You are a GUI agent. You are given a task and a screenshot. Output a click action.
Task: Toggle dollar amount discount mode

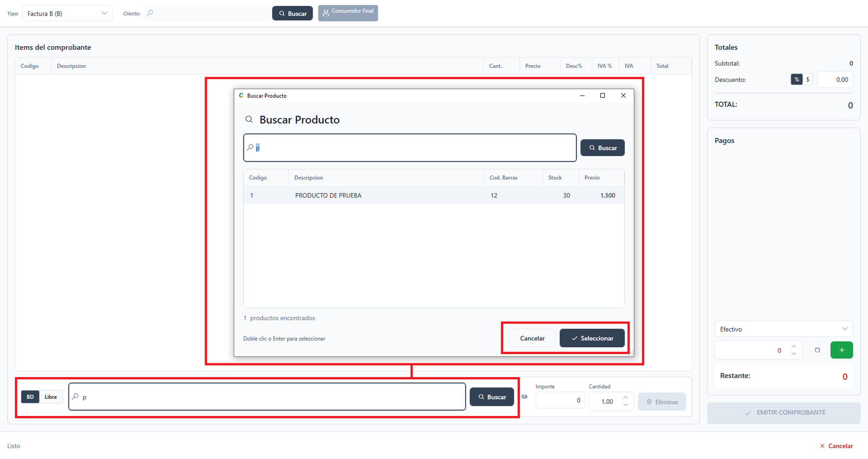pos(808,79)
